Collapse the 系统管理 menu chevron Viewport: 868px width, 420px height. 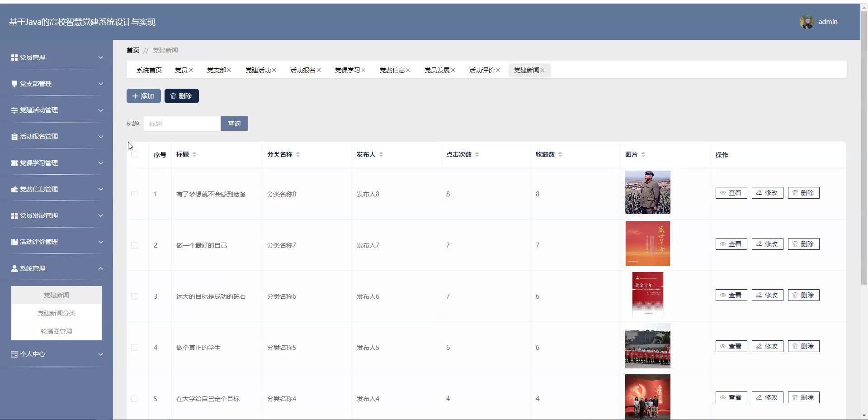coord(101,268)
